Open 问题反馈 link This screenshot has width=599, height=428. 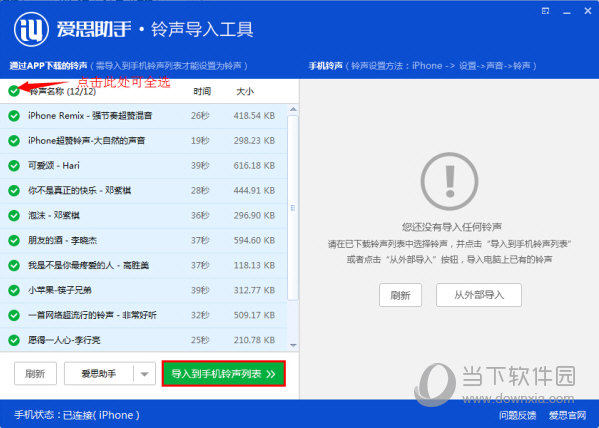[517, 415]
